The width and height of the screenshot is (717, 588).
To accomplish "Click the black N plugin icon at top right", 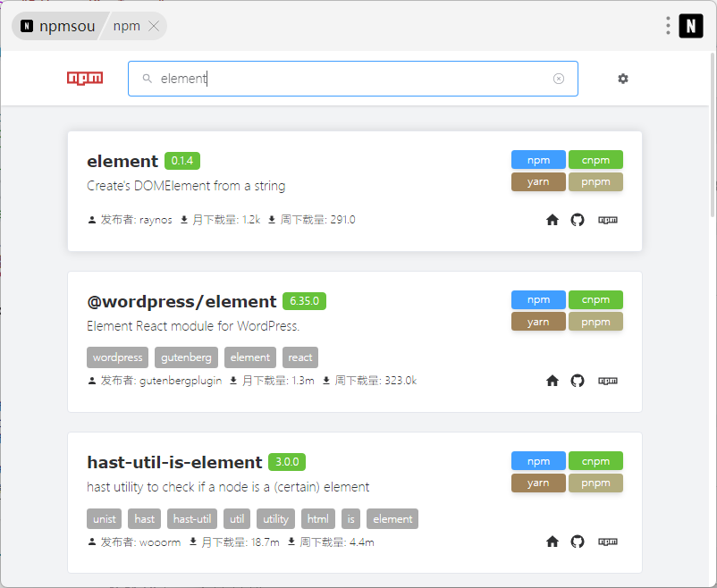I will 691,26.
